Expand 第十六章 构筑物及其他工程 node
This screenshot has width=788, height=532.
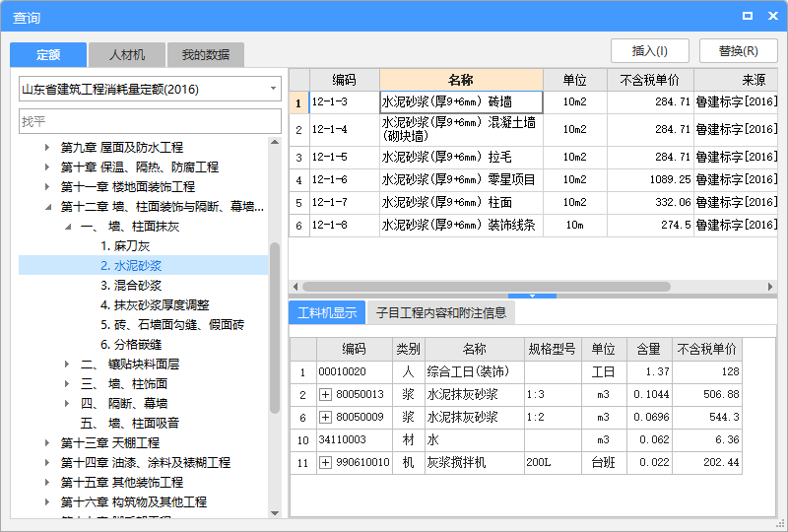(x=47, y=501)
